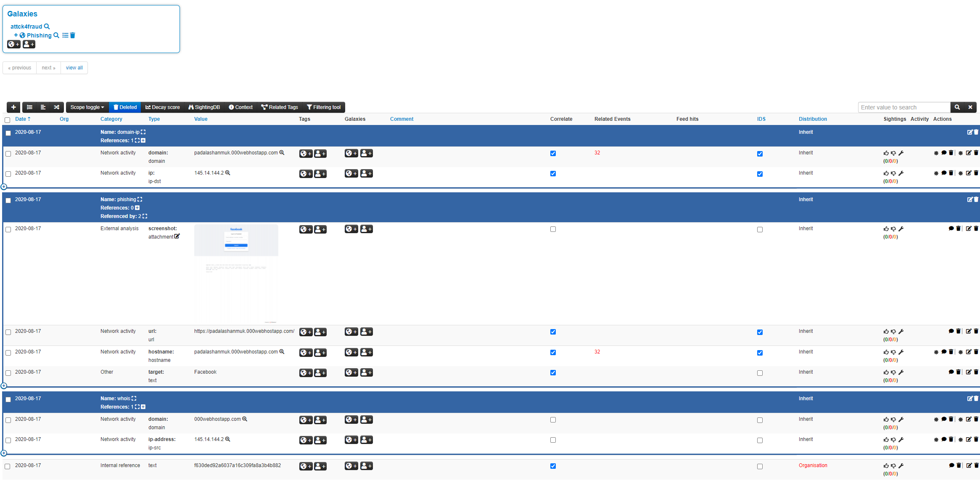Disable the IDS checkbox on the domain attribute

click(x=760, y=154)
